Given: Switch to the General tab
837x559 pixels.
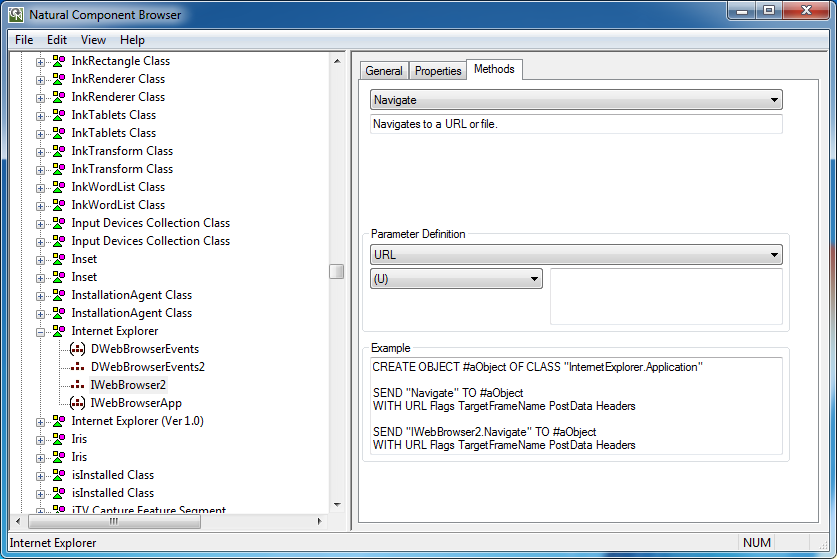Looking at the screenshot, I should tap(384, 71).
